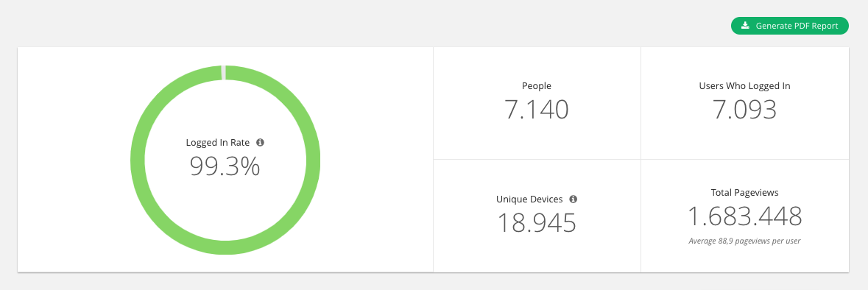Click the Logged In Rate label

(218, 142)
